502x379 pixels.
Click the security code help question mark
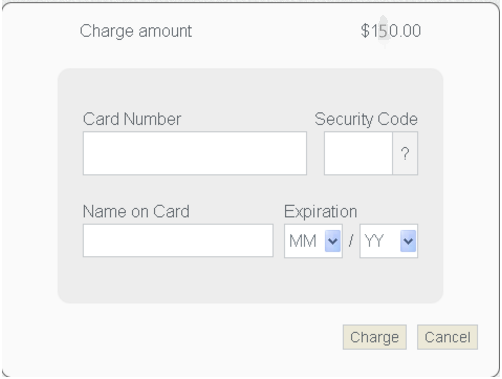click(x=405, y=153)
